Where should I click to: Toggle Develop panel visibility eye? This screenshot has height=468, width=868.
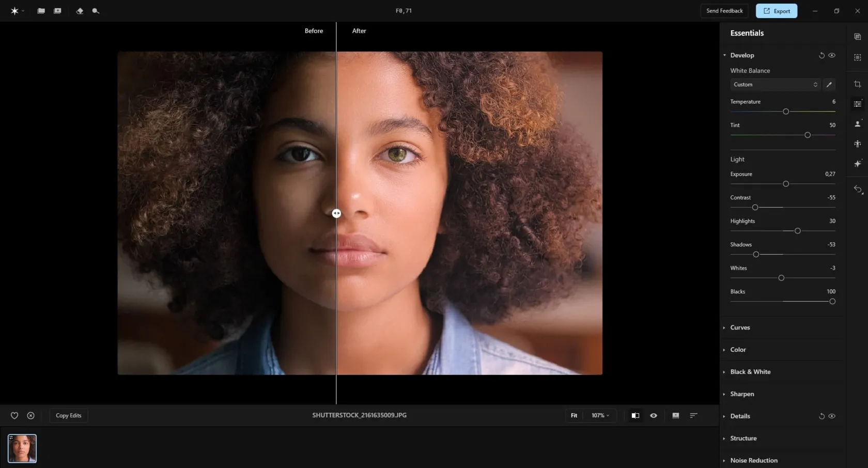coord(832,55)
